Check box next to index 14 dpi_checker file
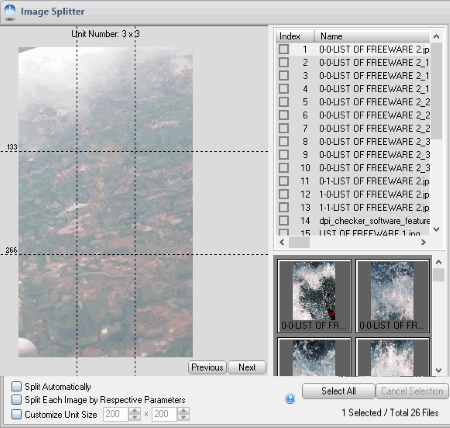Screen dimensions: 450x428 [x=284, y=220]
